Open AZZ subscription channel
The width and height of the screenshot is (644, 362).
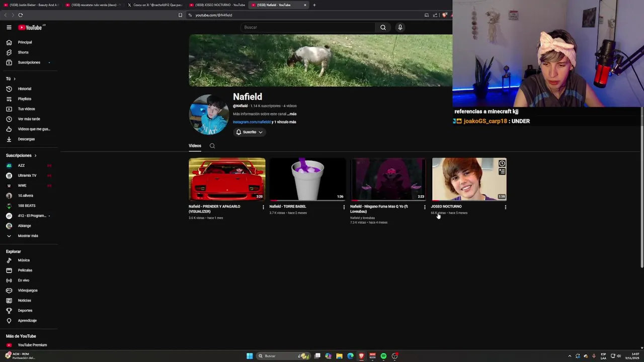tap(21, 165)
